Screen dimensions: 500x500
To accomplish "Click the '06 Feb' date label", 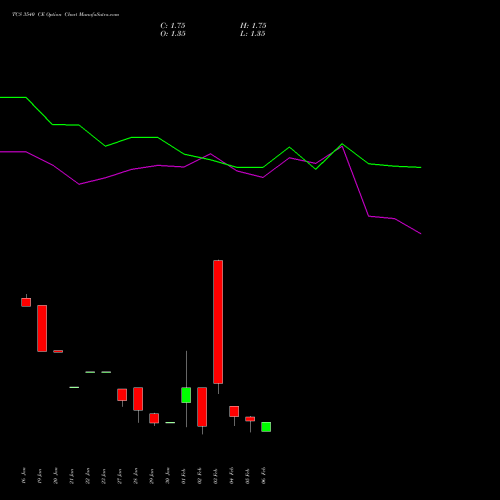I will [264, 475].
